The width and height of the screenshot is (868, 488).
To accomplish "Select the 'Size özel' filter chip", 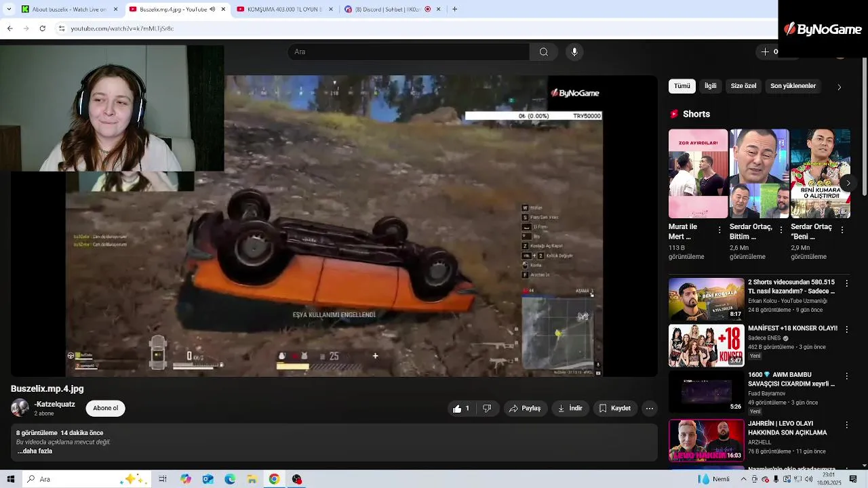I will [743, 86].
